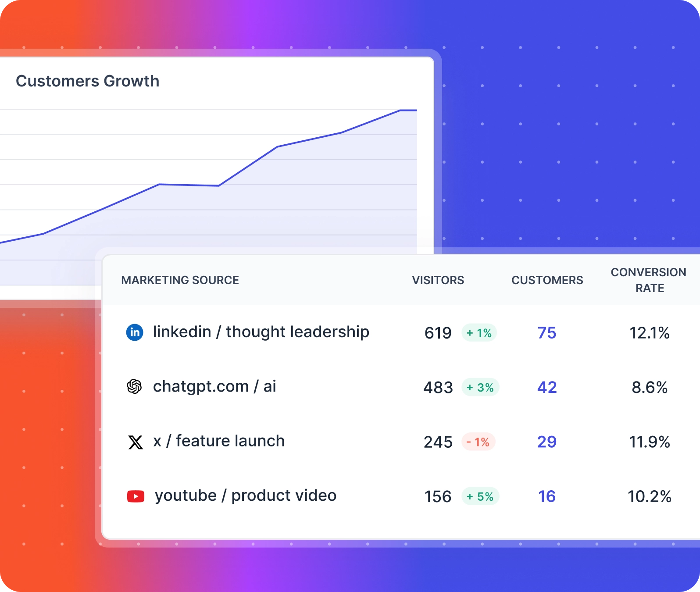Sort by Marketing Source column header
The width and height of the screenshot is (700, 592).
click(x=180, y=280)
